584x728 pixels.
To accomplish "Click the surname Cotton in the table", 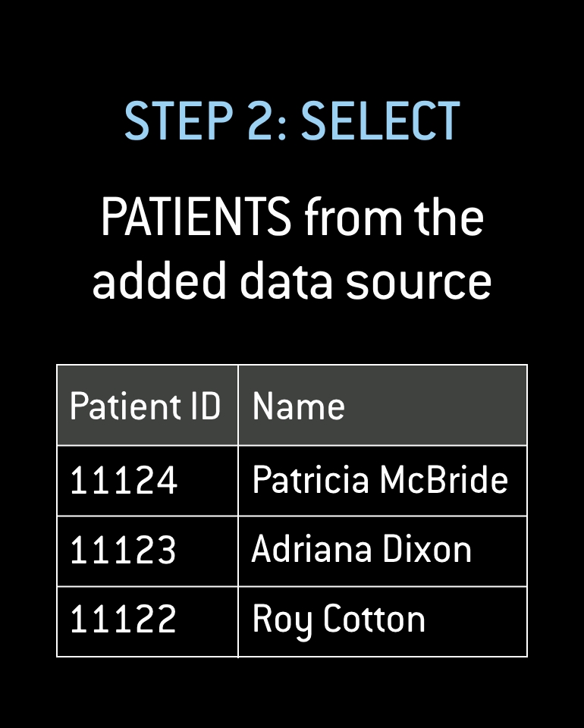I will pos(374,620).
